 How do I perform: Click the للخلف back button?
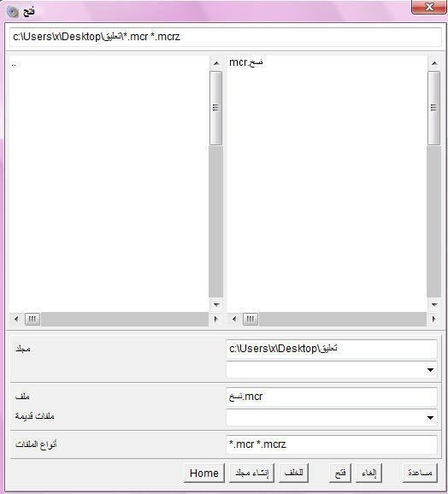(293, 473)
